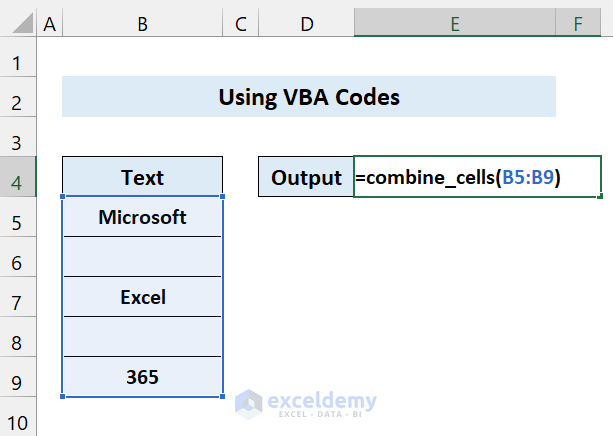This screenshot has width=613, height=436.
Task: Click the Text header cell
Action: [x=142, y=177]
